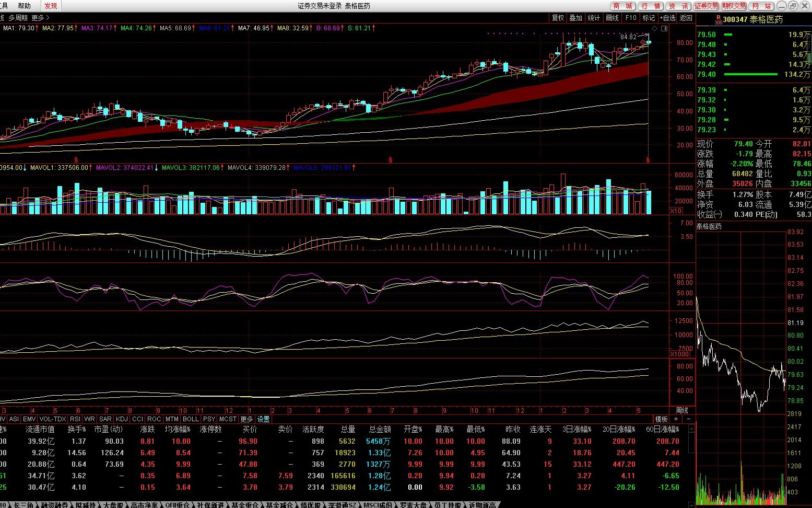The height and width of the screenshot is (508, 812).
Task: Select the KDJ indicator tab
Action: coord(122,419)
